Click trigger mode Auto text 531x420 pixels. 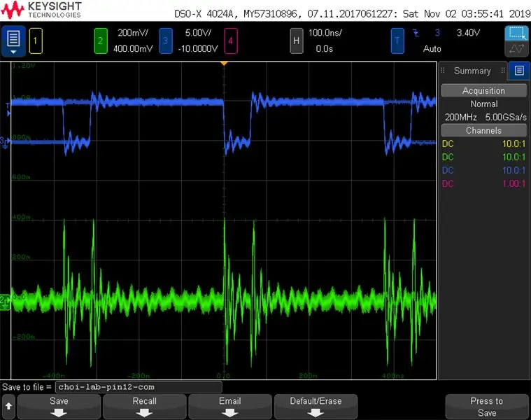click(x=432, y=49)
